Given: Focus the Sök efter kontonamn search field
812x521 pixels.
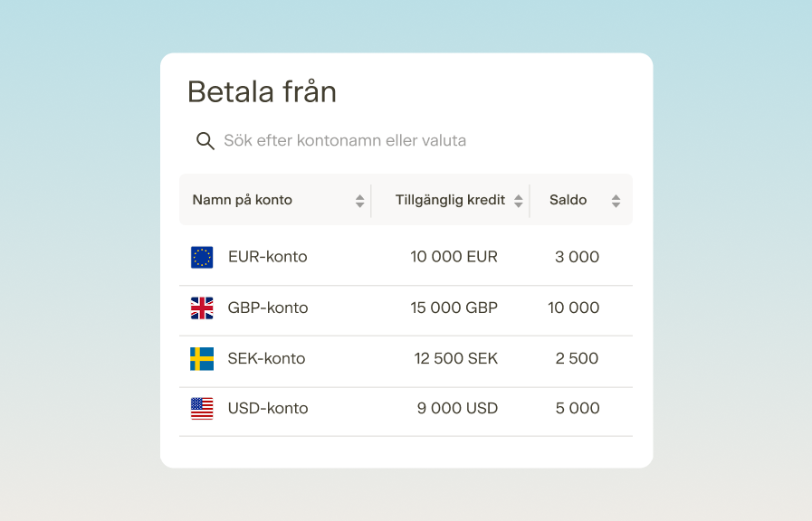Looking at the screenshot, I should 406,141.
